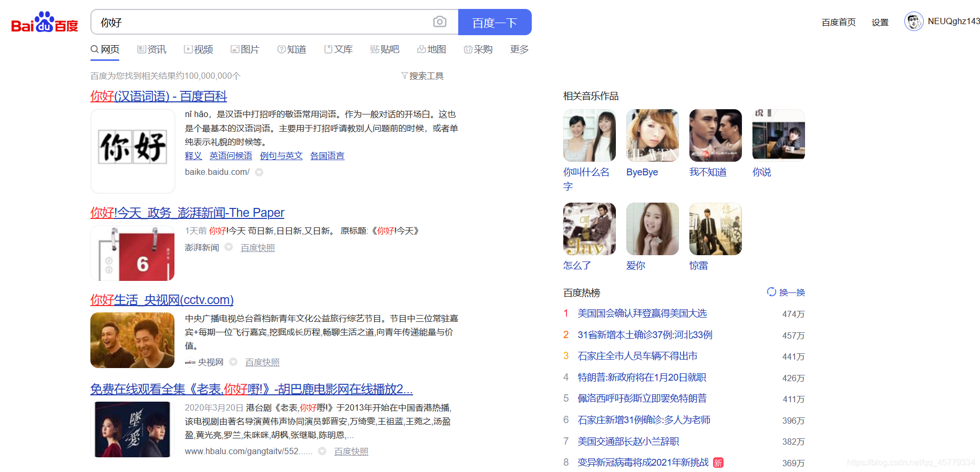Viewport: 980px width, 472px height.
Task: Open the 知道 tab
Action: pyautogui.click(x=292, y=49)
